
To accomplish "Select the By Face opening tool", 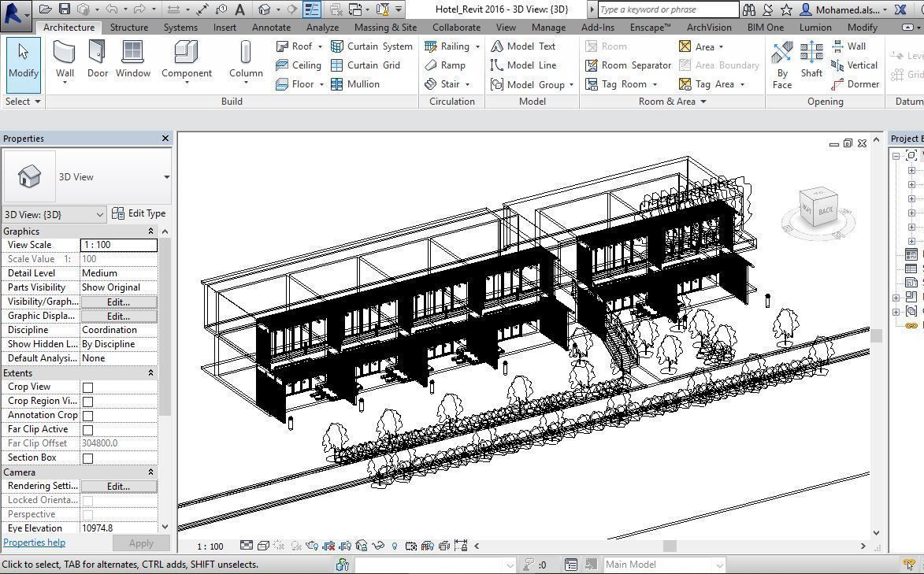I will pyautogui.click(x=782, y=65).
